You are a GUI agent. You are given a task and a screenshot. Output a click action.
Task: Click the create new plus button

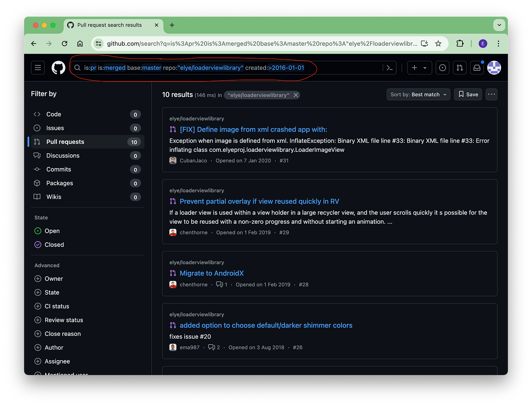pos(415,68)
